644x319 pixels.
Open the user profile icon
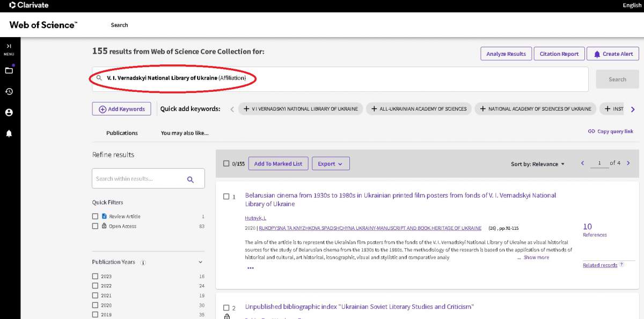[9, 112]
